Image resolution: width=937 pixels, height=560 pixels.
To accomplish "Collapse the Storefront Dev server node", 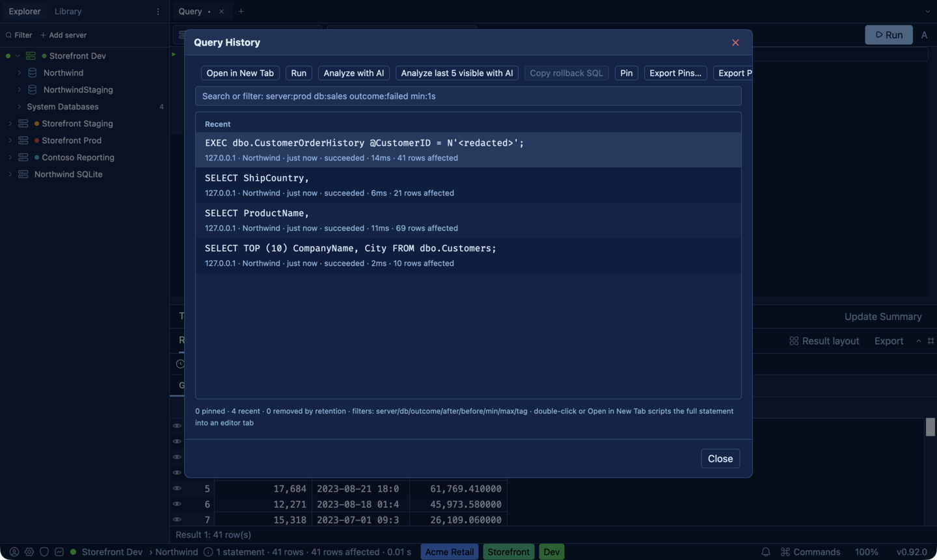I will coord(18,56).
